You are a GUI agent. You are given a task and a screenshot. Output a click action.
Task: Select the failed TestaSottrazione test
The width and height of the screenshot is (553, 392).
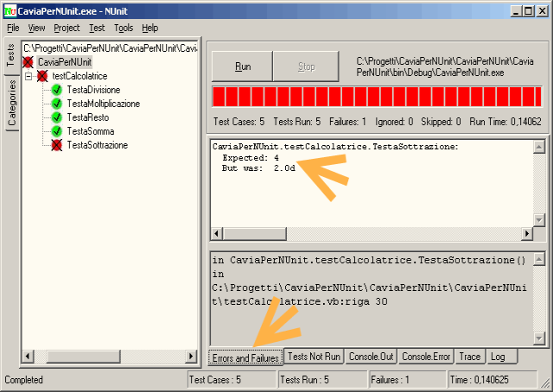point(98,145)
